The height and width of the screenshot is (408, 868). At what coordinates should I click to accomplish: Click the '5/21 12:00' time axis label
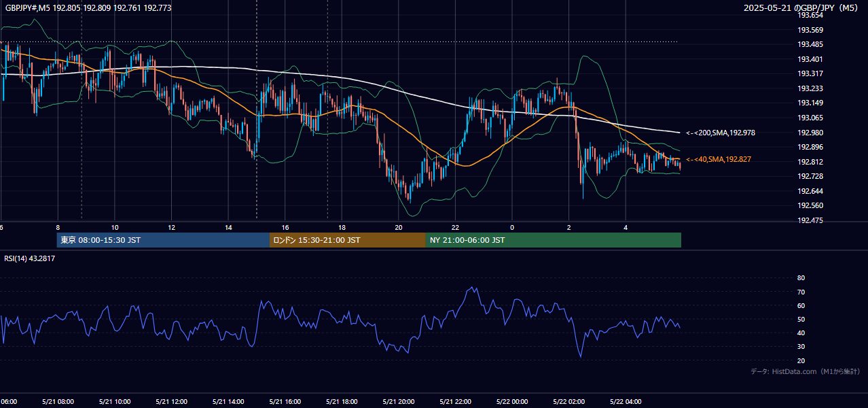click(x=171, y=401)
